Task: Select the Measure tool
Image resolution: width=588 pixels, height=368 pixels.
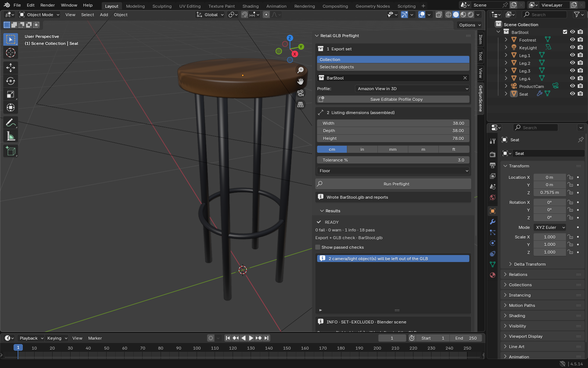Action: coord(11,136)
